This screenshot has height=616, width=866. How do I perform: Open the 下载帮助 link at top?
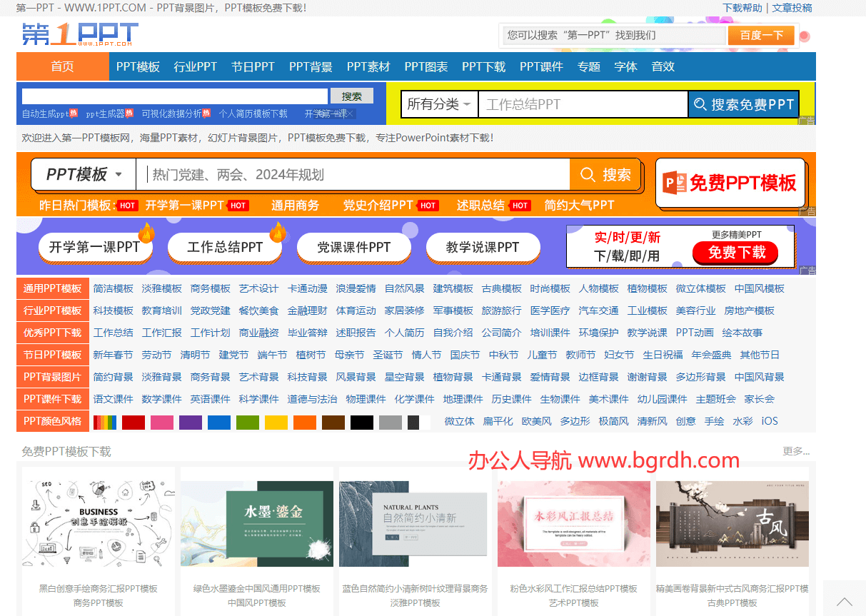742,8
